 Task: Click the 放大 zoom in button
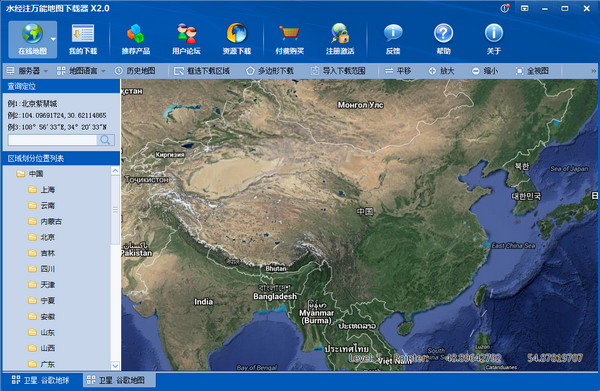click(x=441, y=71)
